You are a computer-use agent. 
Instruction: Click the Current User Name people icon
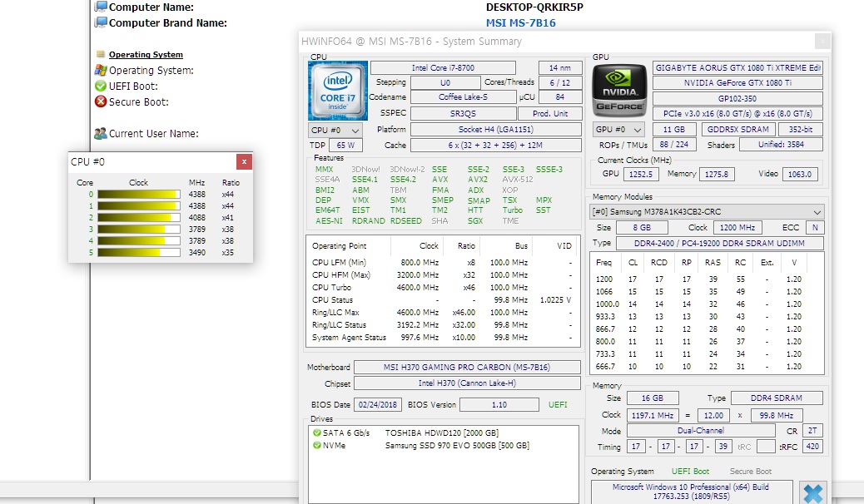(103, 133)
